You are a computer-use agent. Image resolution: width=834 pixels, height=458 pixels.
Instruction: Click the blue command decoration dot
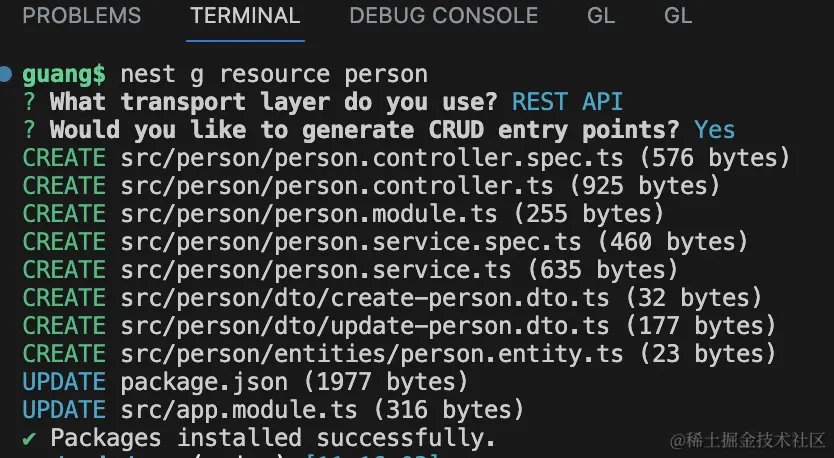pyautogui.click(x=7, y=74)
